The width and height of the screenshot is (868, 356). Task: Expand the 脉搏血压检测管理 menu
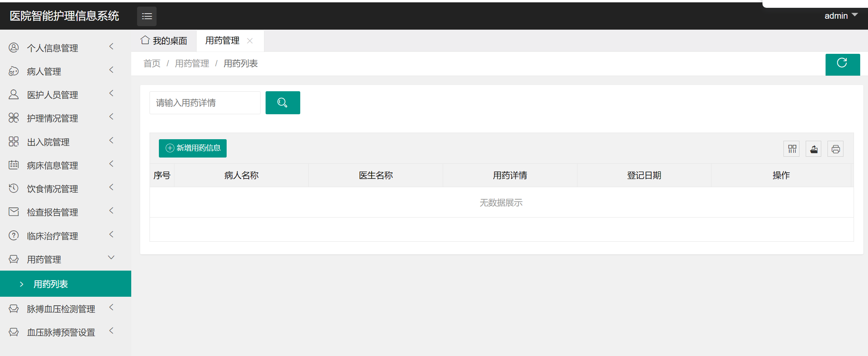pyautogui.click(x=61, y=309)
